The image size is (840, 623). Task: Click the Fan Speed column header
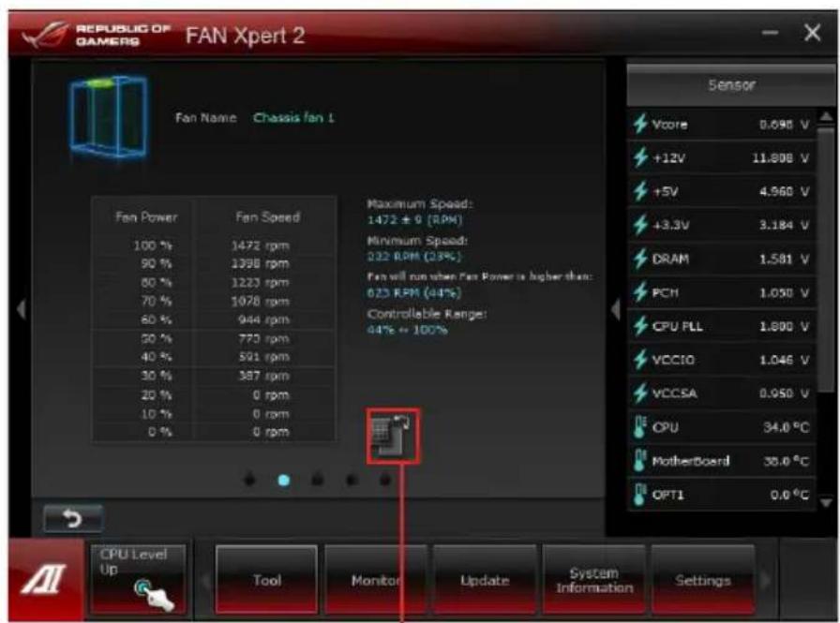[267, 217]
